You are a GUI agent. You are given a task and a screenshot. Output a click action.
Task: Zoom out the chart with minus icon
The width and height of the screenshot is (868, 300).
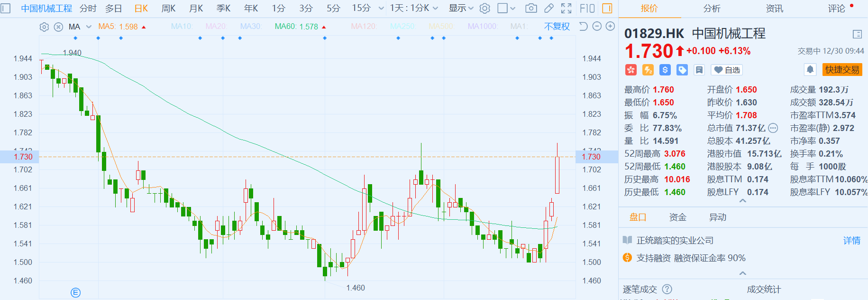point(597,27)
